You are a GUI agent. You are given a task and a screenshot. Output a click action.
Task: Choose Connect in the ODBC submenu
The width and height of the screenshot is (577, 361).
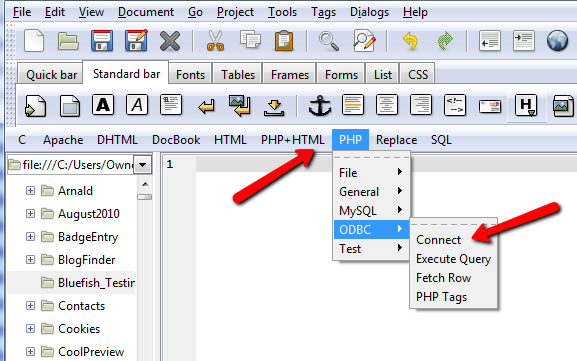[x=438, y=240]
